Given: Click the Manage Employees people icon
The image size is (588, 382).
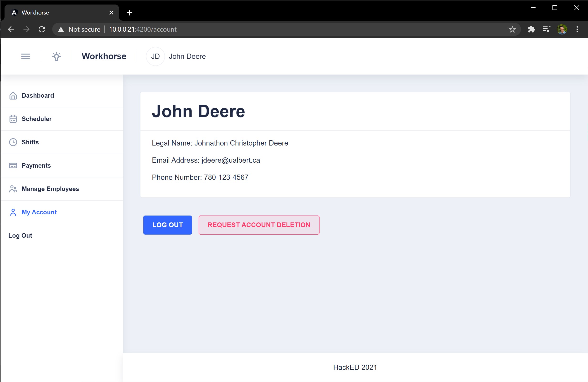Looking at the screenshot, I should tap(13, 189).
